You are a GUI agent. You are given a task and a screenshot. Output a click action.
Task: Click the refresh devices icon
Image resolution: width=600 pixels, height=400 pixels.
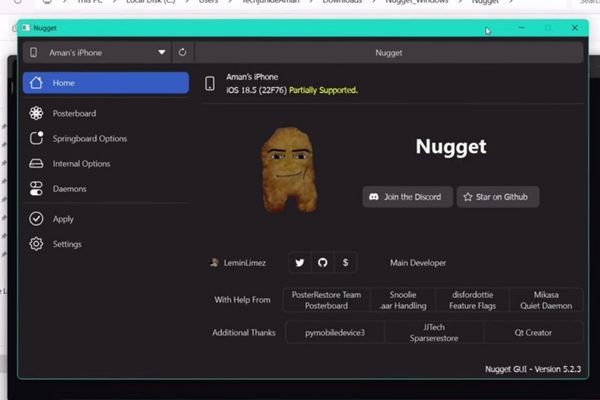[x=182, y=52]
